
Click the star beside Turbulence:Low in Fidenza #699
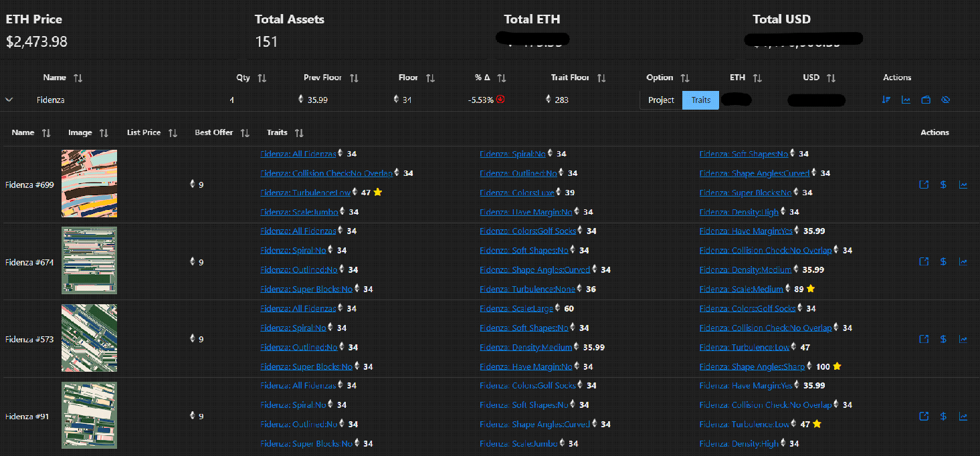pyautogui.click(x=378, y=192)
